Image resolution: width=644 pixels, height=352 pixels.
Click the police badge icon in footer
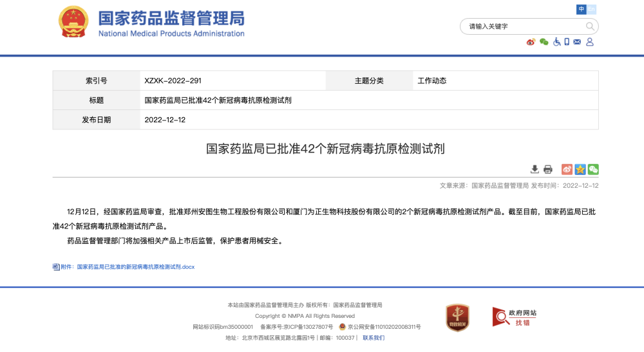point(342,326)
